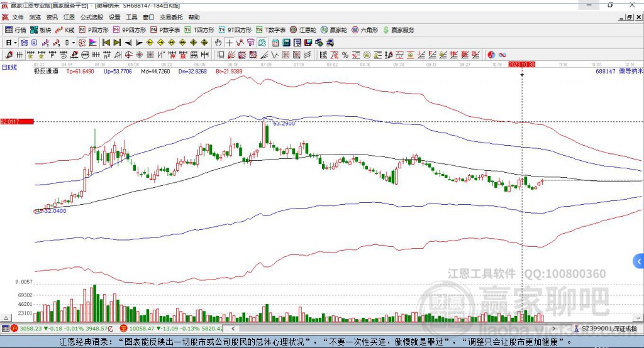This screenshot has height=348, width=644.
Task: Click the Tp=61.6490 indicator value
Action: [80, 71]
